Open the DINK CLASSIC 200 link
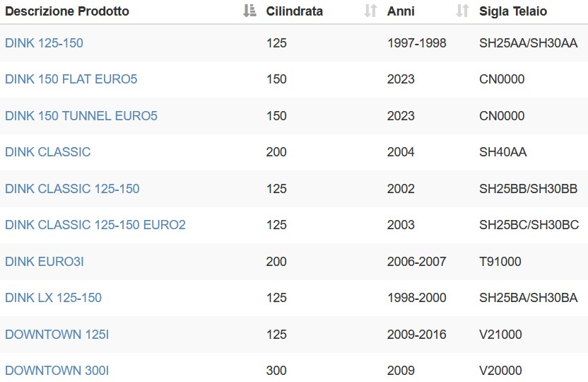 tap(48, 152)
